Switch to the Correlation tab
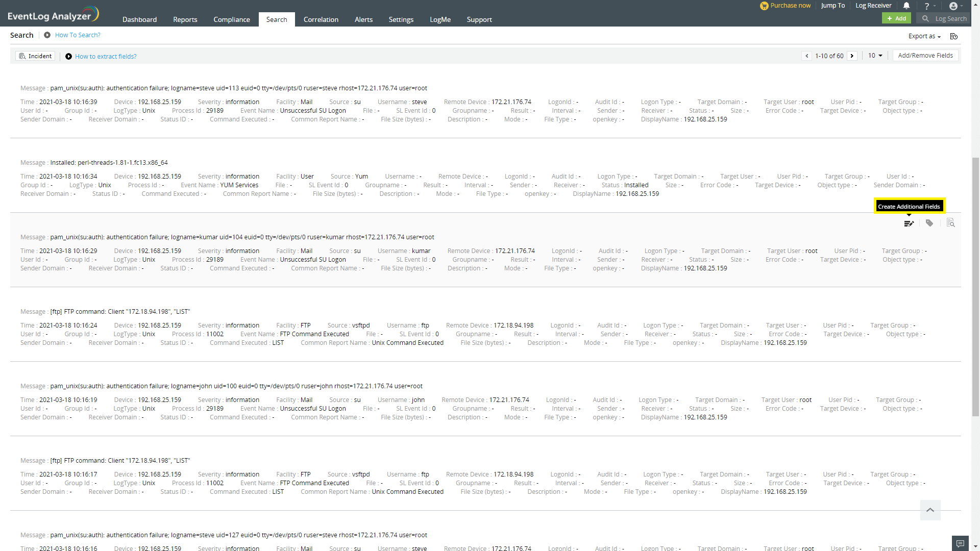Viewport: 980px width, 551px height. click(x=321, y=19)
